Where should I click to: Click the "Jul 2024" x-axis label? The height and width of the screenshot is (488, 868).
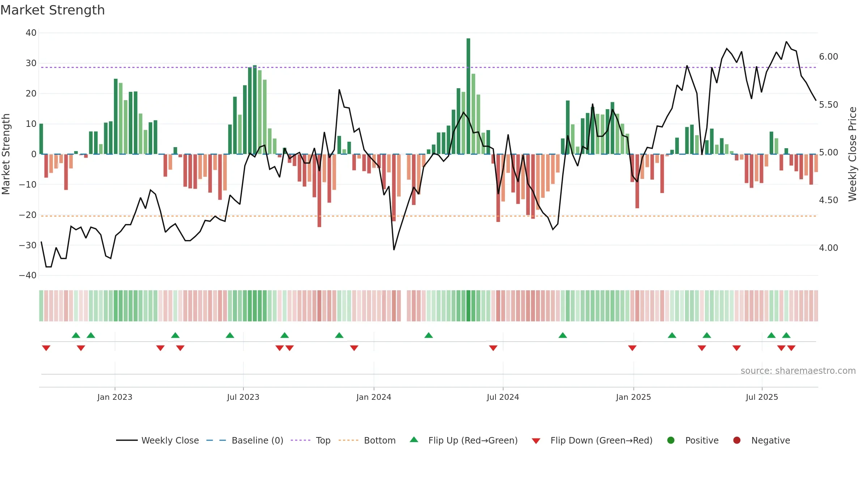click(503, 397)
